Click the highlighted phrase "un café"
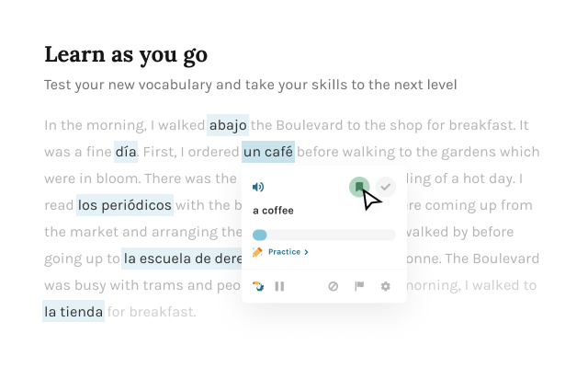 click(x=268, y=151)
